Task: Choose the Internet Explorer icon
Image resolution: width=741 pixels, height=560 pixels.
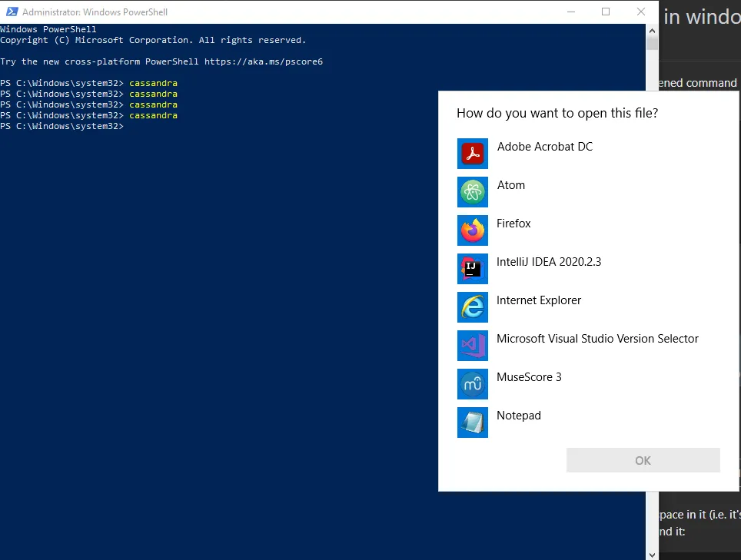Action: pyautogui.click(x=472, y=307)
